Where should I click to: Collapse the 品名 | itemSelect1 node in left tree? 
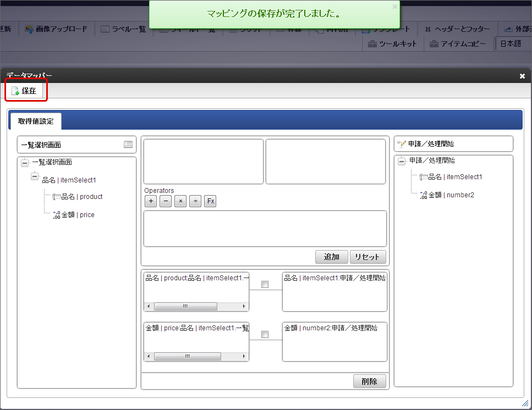35,177
